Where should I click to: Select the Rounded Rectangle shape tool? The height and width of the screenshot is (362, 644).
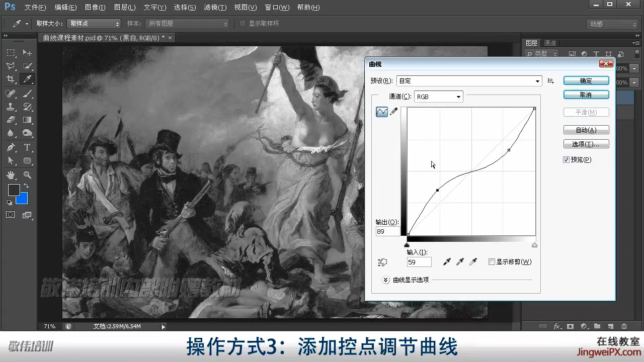pos(27,160)
